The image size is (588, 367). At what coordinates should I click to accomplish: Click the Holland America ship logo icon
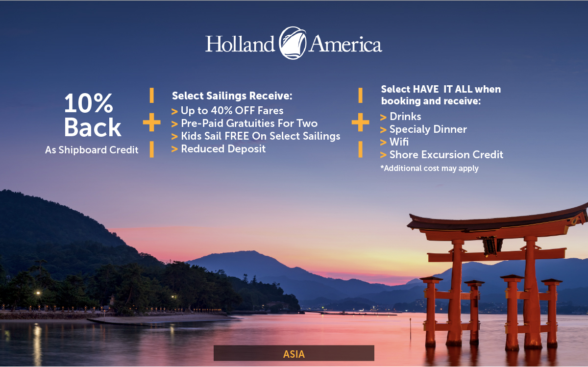coord(293,43)
